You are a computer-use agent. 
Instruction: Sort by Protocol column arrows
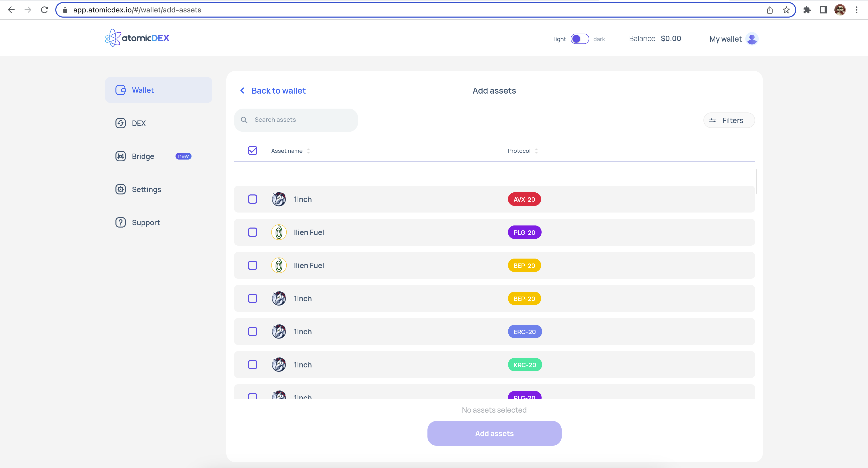click(x=536, y=151)
